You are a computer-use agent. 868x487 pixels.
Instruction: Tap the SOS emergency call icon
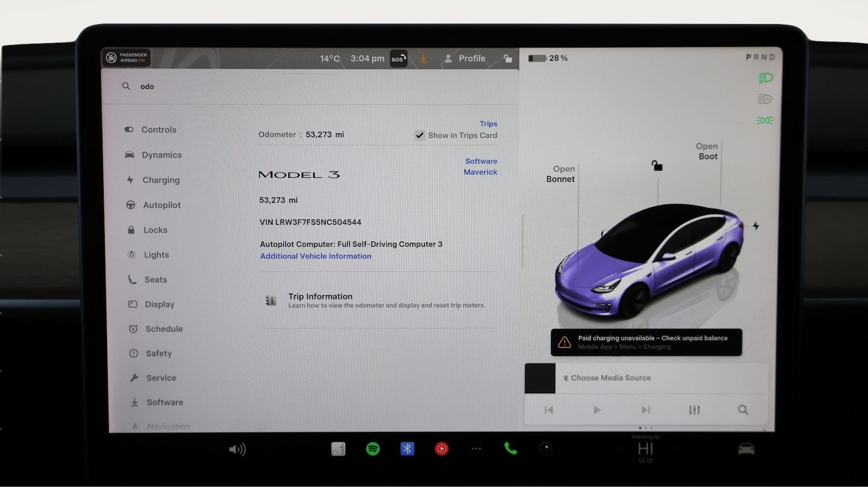tap(398, 58)
